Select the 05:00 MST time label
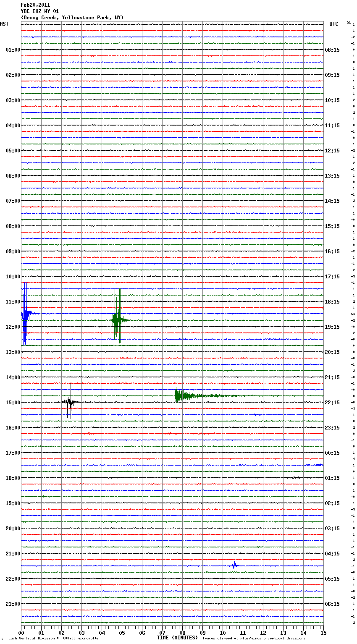The height and width of the screenshot is (644, 357). pos(13,151)
